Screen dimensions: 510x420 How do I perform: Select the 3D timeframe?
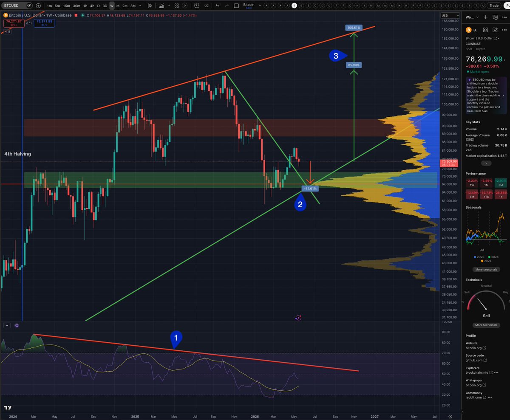pyautogui.click(x=105, y=6)
